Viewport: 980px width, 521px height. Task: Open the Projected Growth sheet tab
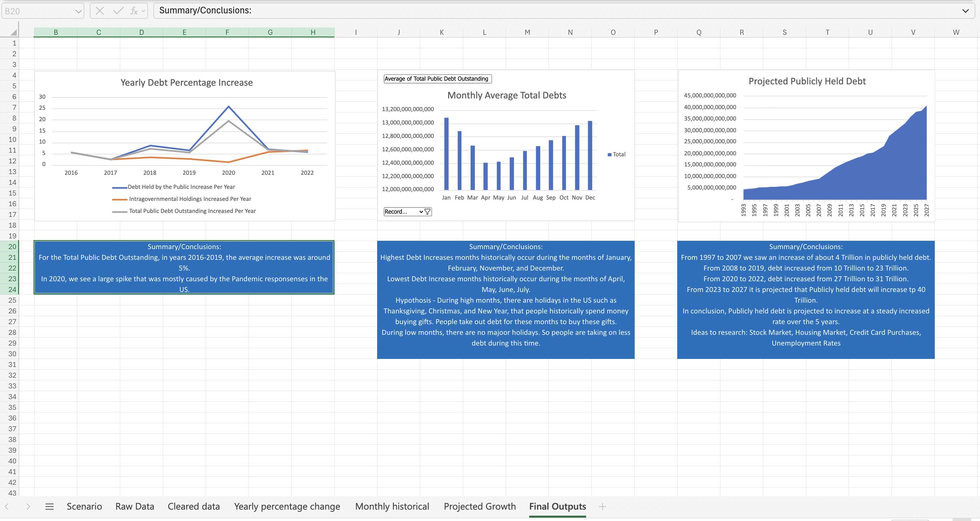click(479, 507)
